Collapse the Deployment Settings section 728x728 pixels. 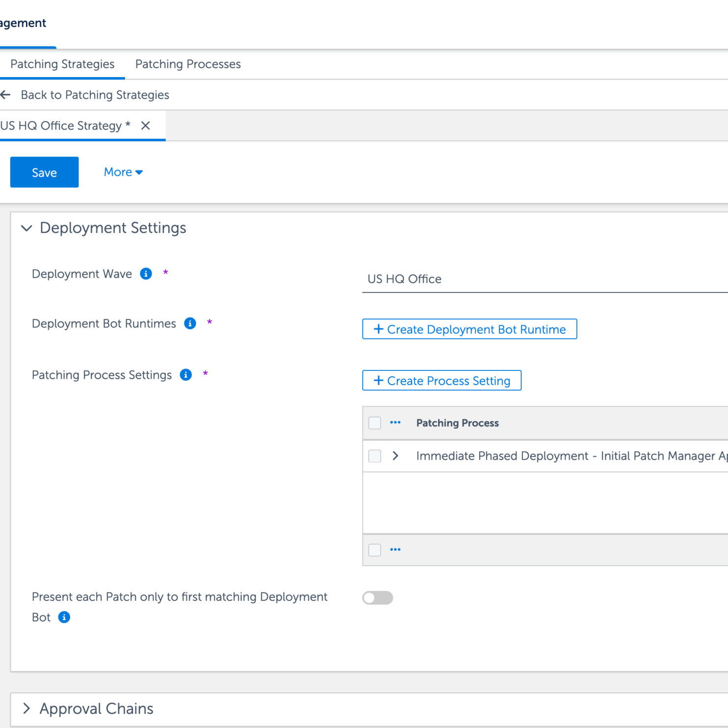tap(26, 228)
